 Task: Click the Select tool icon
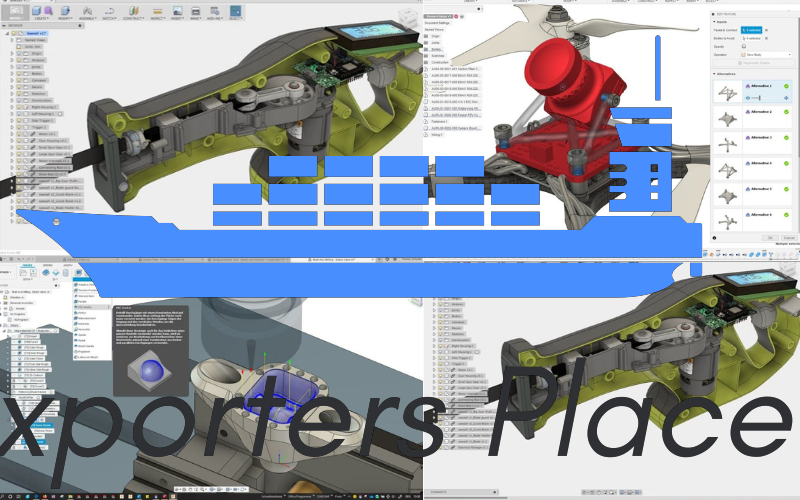click(x=235, y=10)
